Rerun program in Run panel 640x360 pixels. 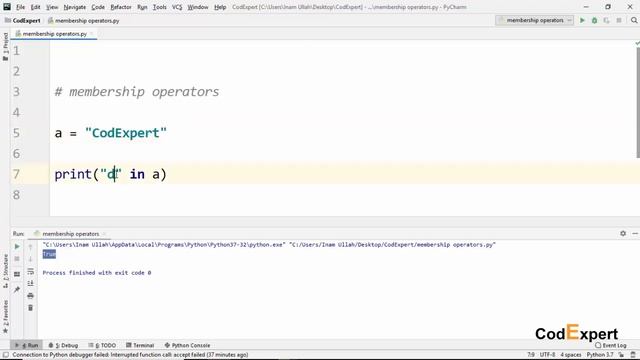17,247
